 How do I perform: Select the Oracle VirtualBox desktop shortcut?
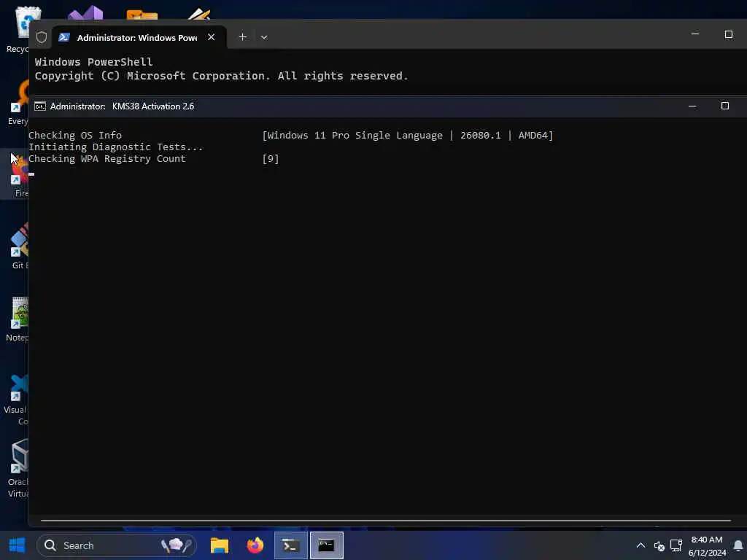[18, 469]
